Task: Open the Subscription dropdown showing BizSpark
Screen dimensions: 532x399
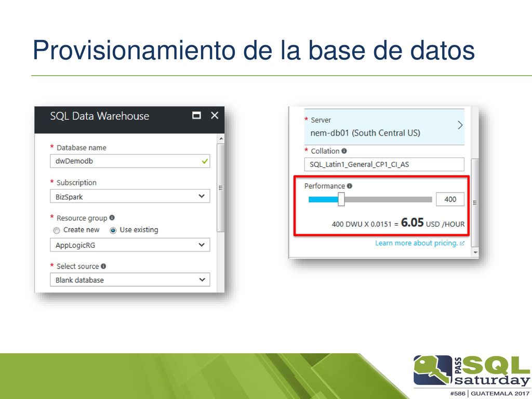Action: pos(130,196)
